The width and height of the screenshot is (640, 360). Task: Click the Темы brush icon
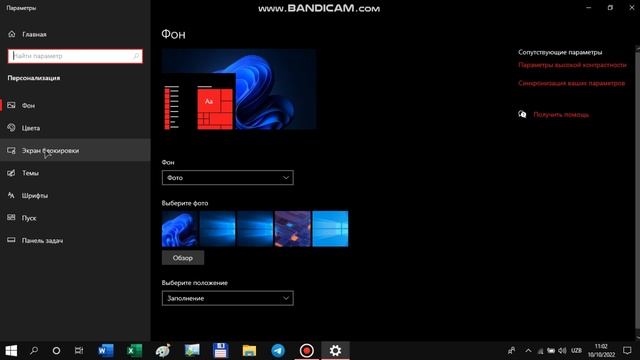coord(11,173)
